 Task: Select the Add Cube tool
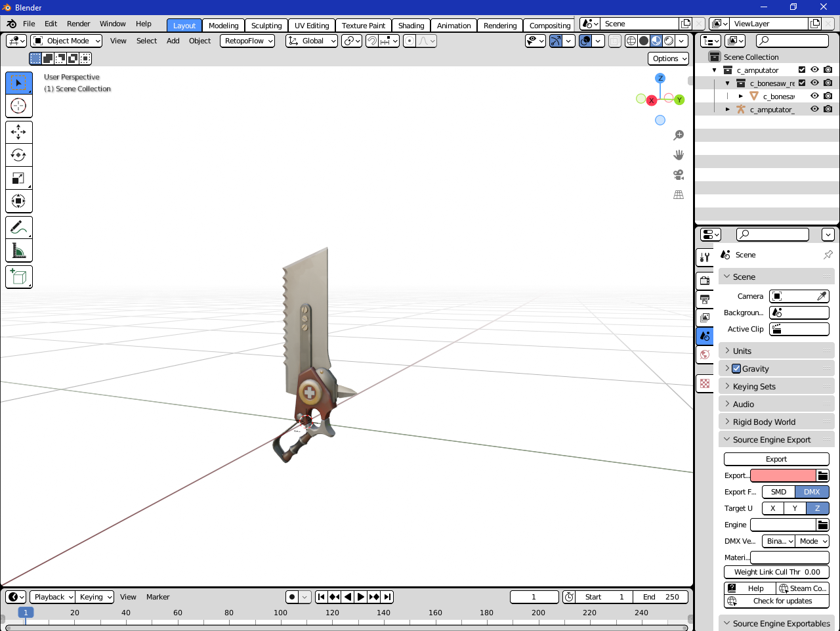click(18, 277)
